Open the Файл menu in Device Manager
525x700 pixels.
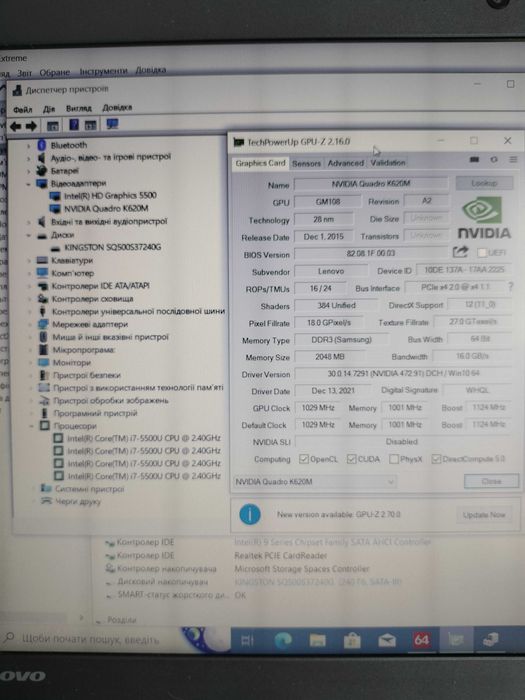pyautogui.click(x=22, y=109)
